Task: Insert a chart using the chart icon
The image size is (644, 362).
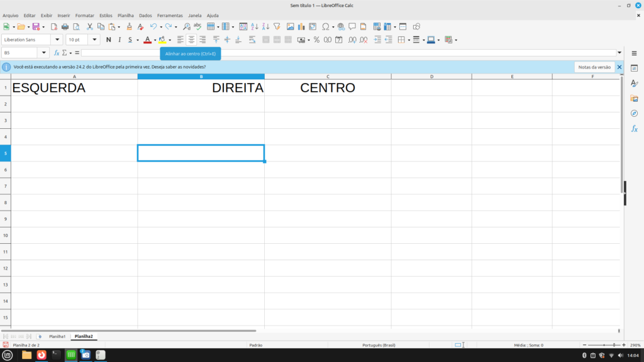Action: click(x=301, y=27)
